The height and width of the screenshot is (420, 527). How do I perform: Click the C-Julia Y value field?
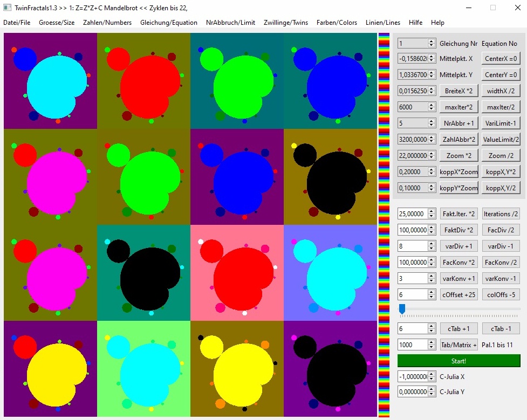tap(417, 392)
